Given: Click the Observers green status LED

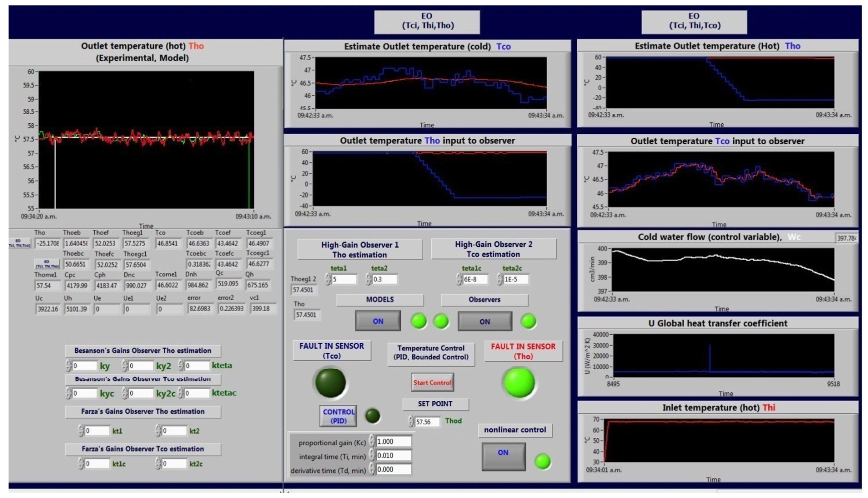Looking at the screenshot, I should click(528, 321).
